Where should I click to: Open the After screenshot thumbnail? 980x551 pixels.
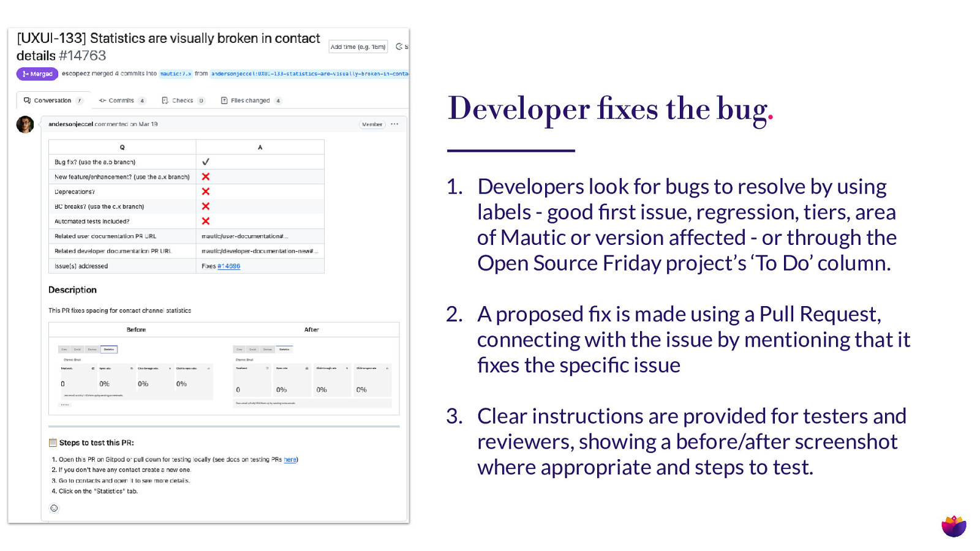[312, 375]
